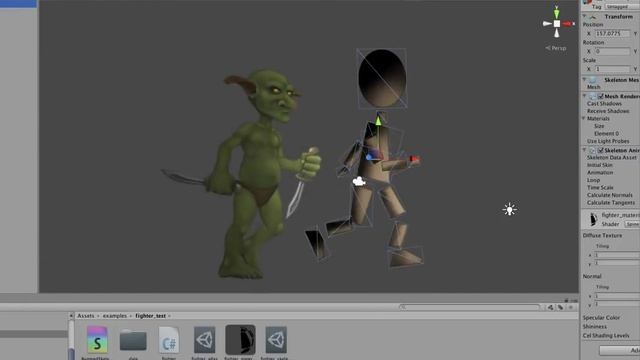Click the Element 0 materials entry
The height and width of the screenshot is (360, 640).
(606, 133)
